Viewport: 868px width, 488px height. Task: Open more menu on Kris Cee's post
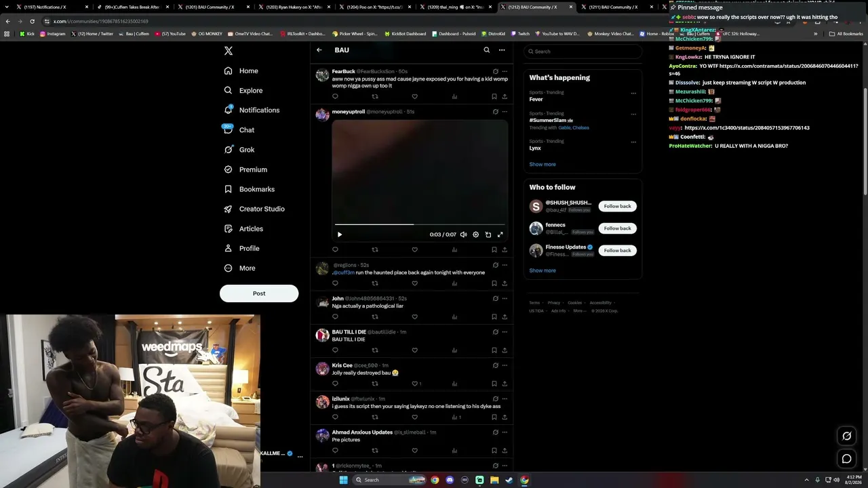[505, 365]
